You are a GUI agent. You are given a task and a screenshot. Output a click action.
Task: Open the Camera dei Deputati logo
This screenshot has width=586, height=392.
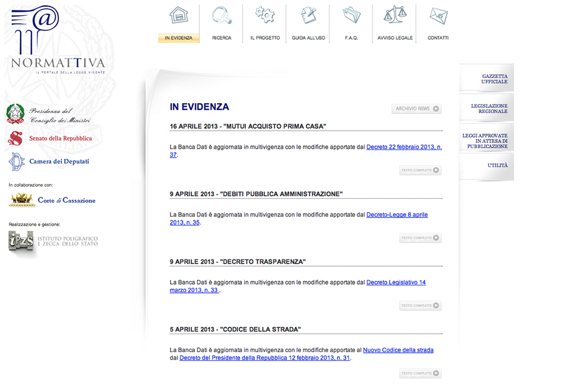point(49,162)
